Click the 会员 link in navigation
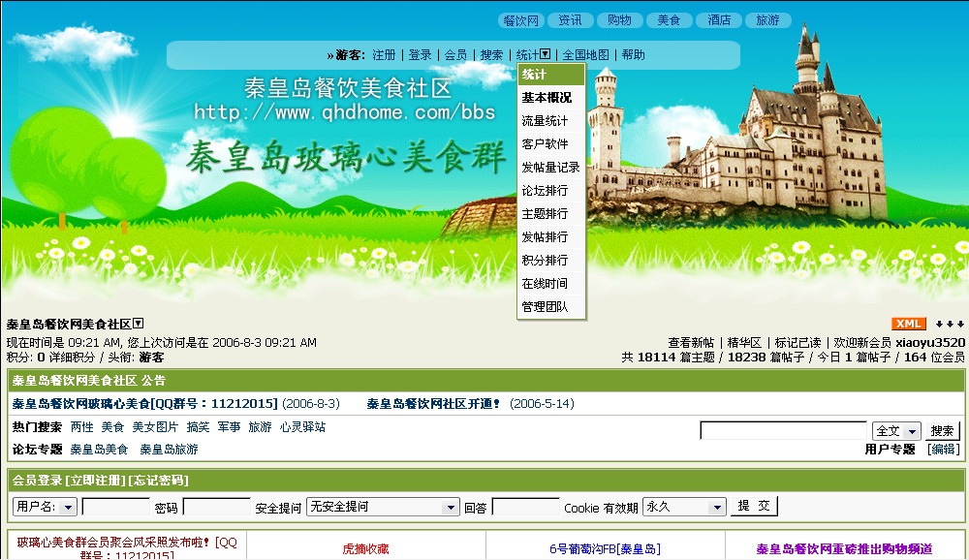This screenshot has height=560, width=969. pos(455,55)
